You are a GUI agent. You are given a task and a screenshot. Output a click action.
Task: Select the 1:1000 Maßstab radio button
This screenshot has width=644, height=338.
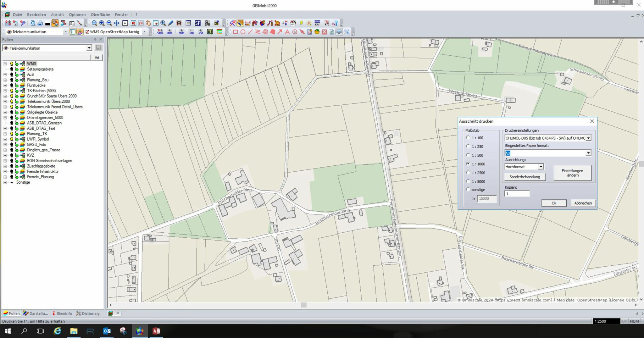click(469, 164)
